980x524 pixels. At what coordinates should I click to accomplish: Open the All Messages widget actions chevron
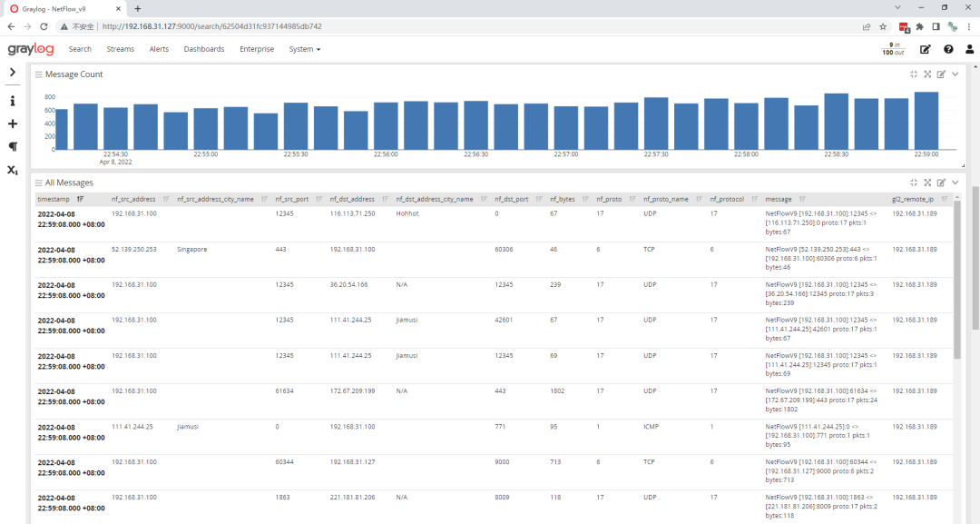click(955, 183)
